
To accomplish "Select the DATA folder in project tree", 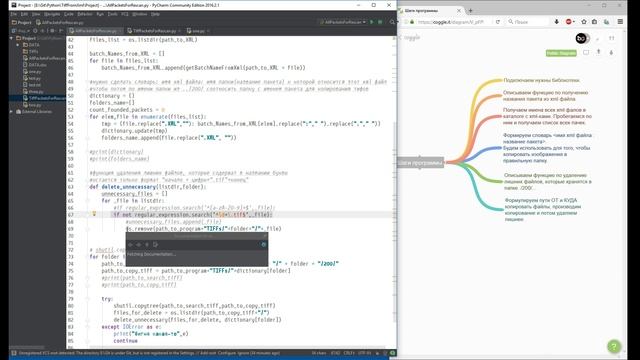I will coord(31,45).
